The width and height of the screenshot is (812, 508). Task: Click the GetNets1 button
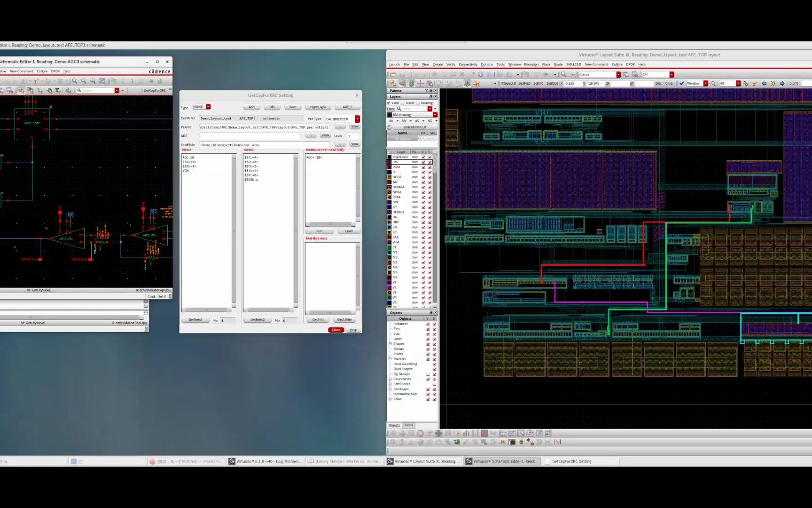click(195, 320)
